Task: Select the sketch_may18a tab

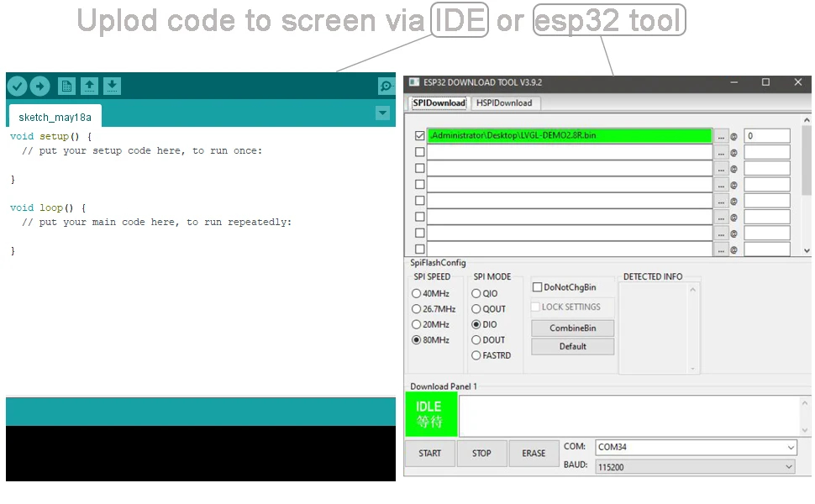Action: click(52, 117)
